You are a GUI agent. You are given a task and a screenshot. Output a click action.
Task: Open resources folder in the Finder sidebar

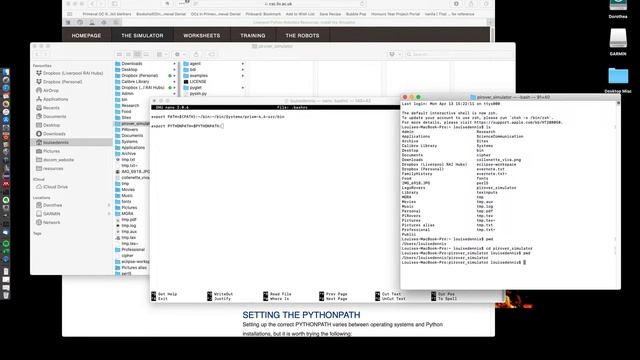(50, 169)
